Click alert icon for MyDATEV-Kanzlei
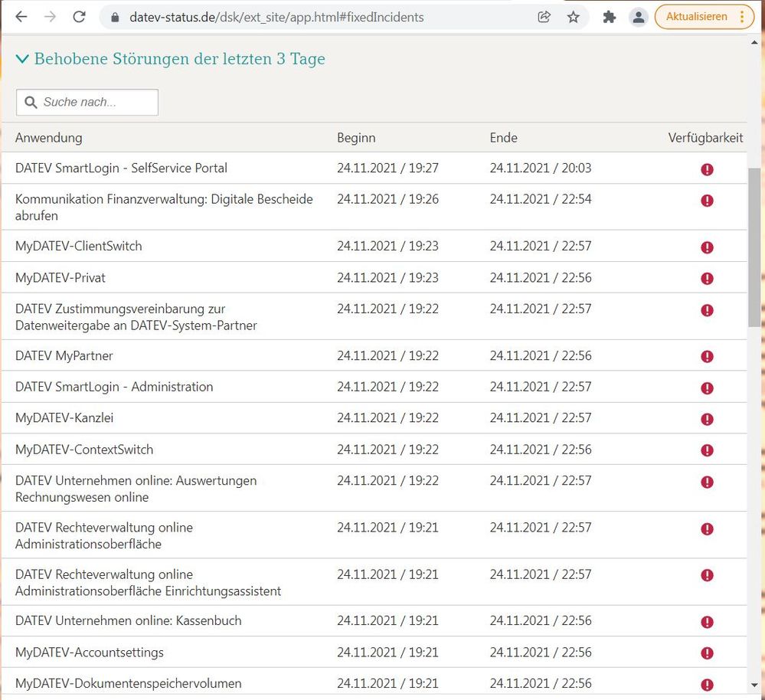 (x=707, y=419)
